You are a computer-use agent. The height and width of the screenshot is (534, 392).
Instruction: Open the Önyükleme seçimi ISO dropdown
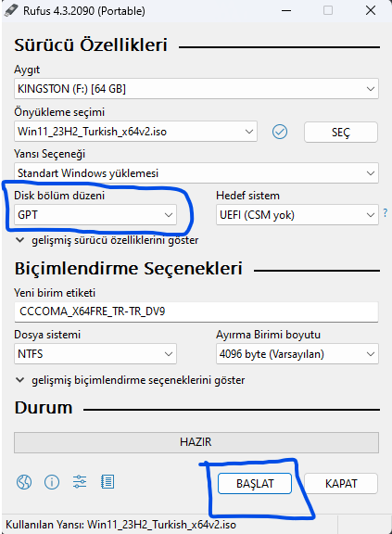[x=136, y=132]
